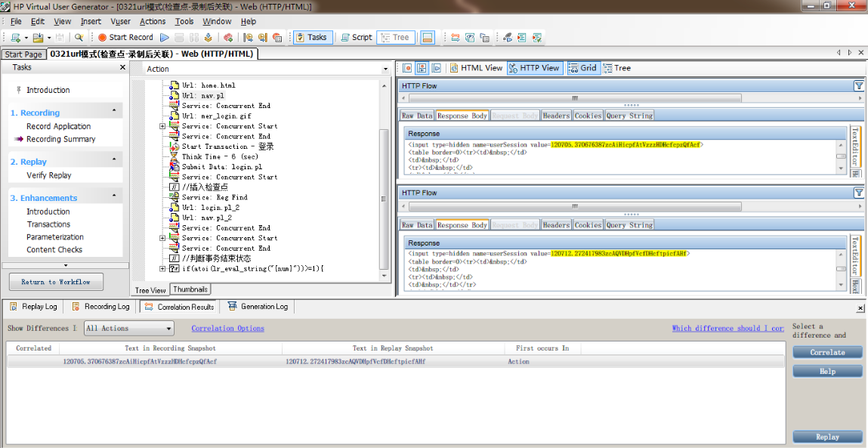Expand the Concurrent Start node below ner_login.gif

click(162, 126)
